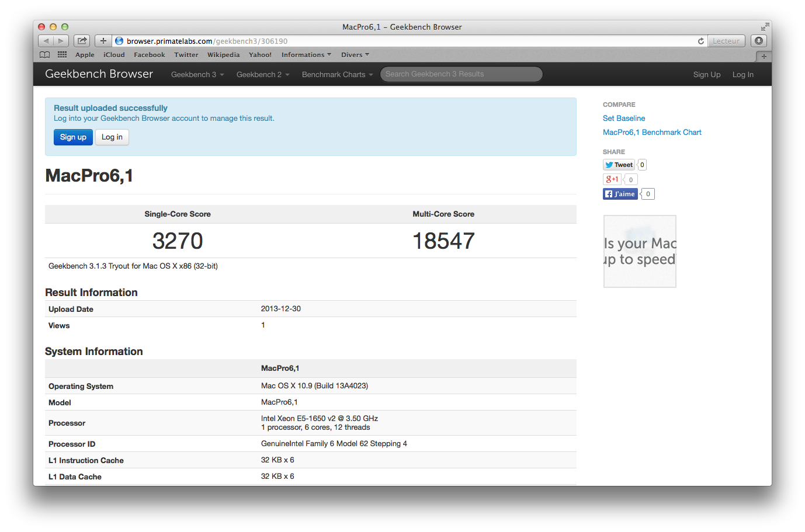Click Sign Up in the navigation bar
This screenshot has width=805, height=532.
point(707,74)
